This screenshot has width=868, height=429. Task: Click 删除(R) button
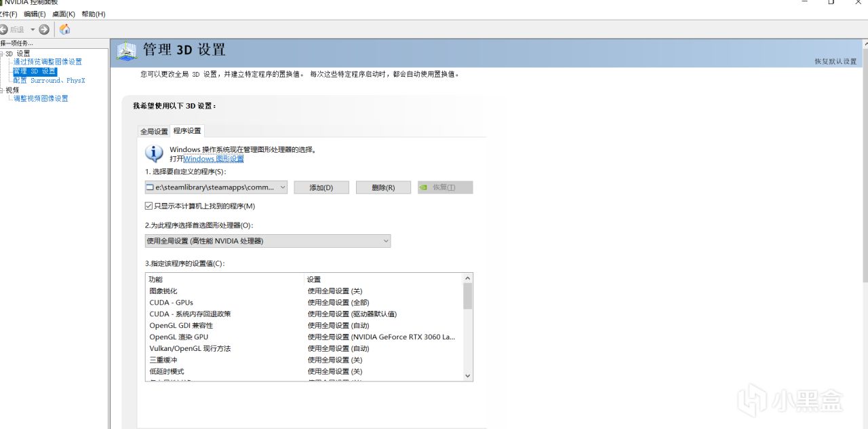click(383, 187)
